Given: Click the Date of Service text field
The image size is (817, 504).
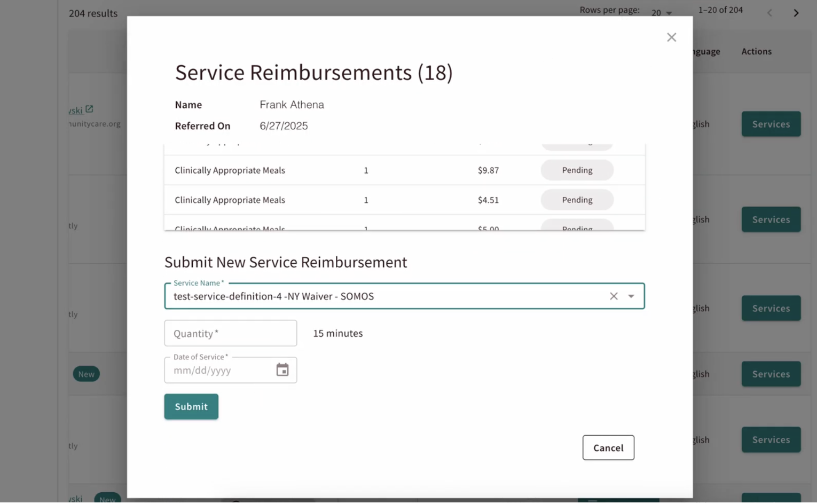Looking at the screenshot, I should (219, 370).
